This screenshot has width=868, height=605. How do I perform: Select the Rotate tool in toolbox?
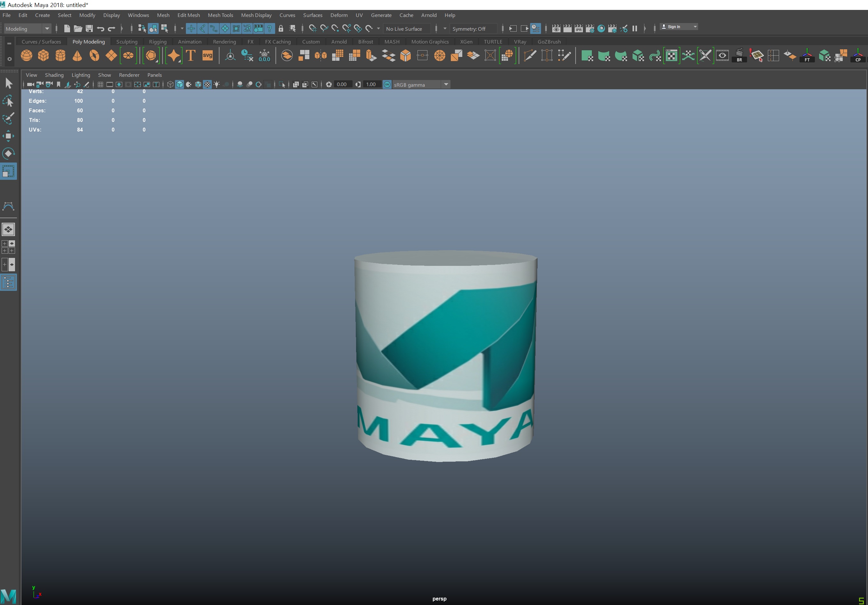click(x=8, y=154)
